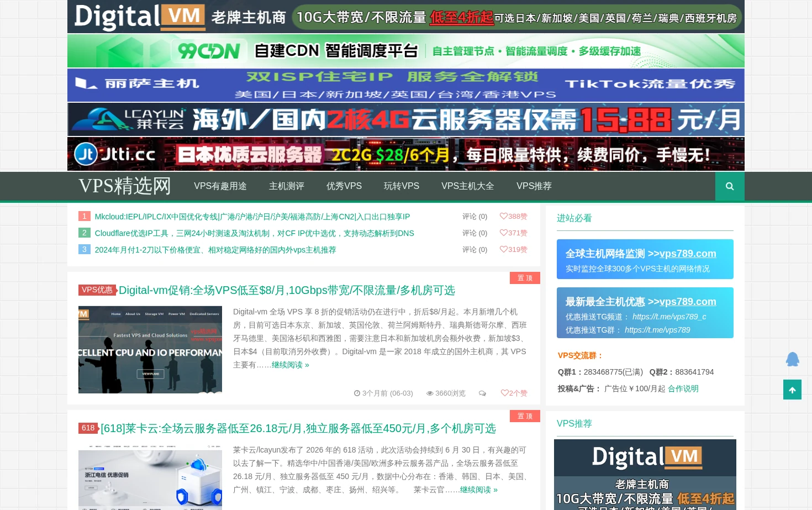Click the VPS优惠 category tag
The width and height of the screenshot is (812, 510).
click(97, 290)
